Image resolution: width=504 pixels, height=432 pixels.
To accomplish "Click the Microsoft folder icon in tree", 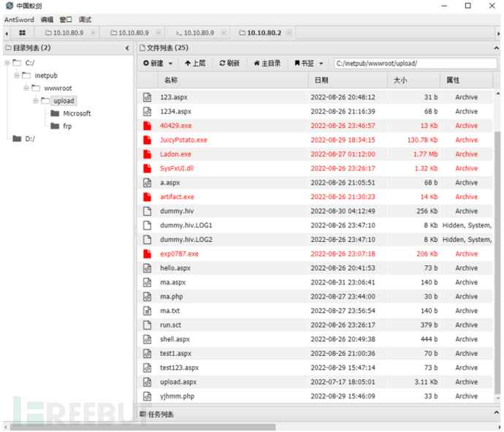I will coord(55,113).
